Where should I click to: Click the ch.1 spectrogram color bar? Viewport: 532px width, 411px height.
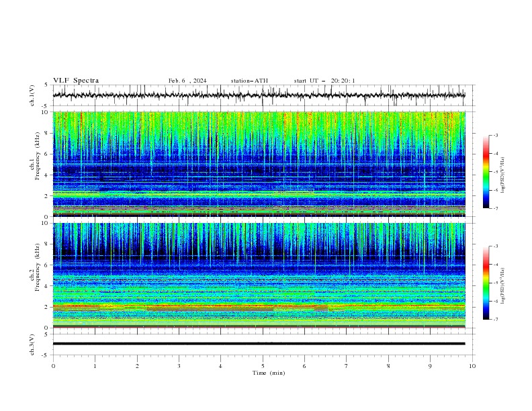click(486, 172)
